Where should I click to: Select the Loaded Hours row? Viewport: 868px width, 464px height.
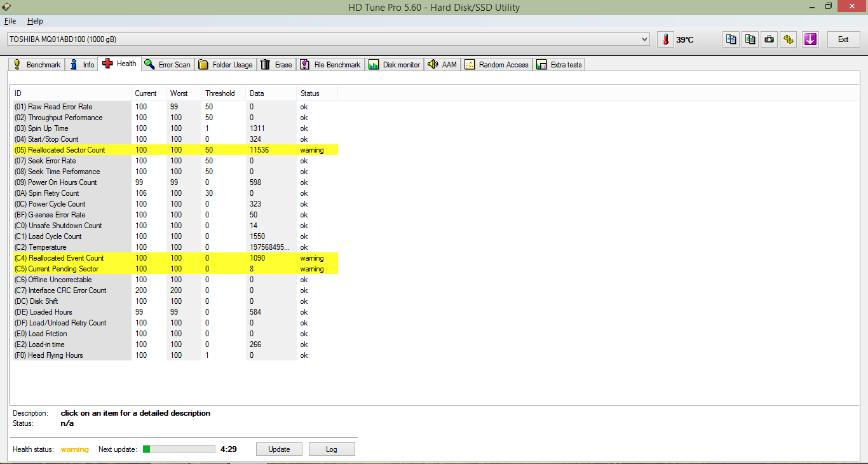pos(175,312)
